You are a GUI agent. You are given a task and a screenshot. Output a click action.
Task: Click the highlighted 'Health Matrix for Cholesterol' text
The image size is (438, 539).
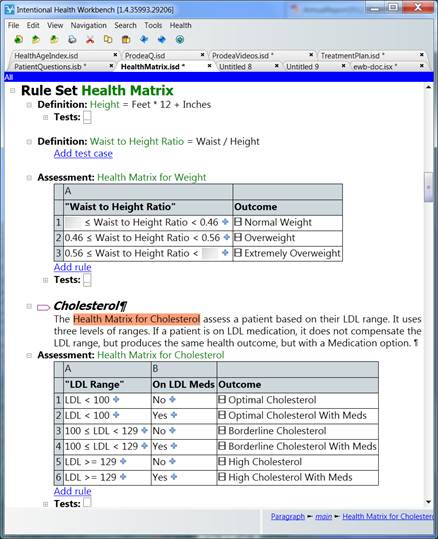tap(136, 319)
